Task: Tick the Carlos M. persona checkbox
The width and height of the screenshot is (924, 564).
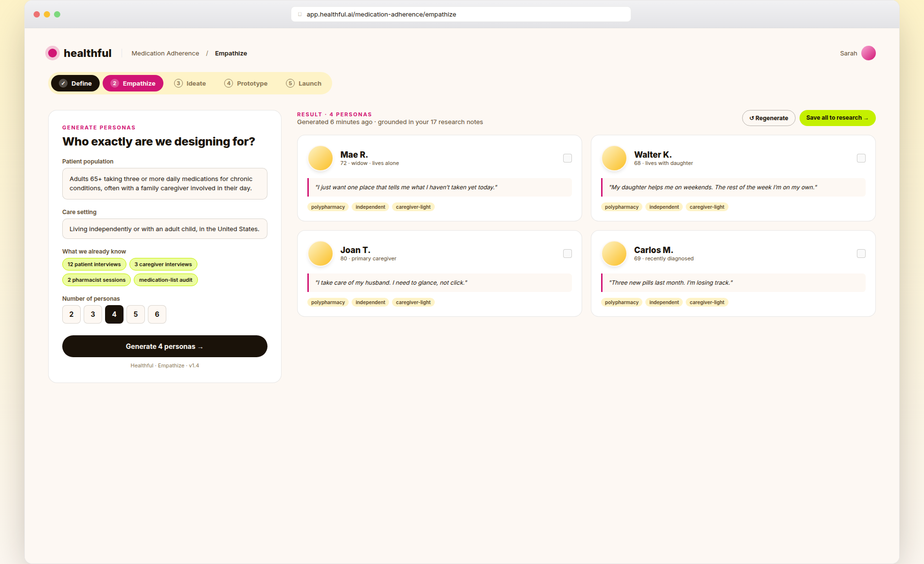Action: click(x=861, y=254)
